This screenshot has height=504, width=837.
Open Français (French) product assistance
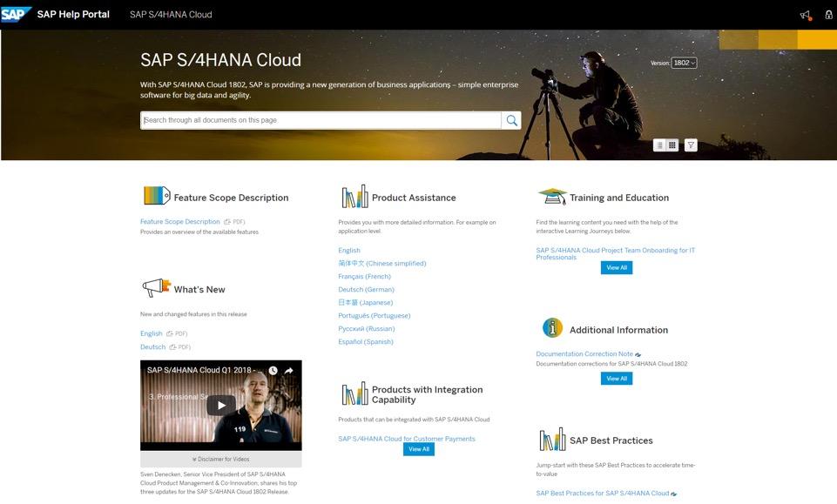click(365, 277)
